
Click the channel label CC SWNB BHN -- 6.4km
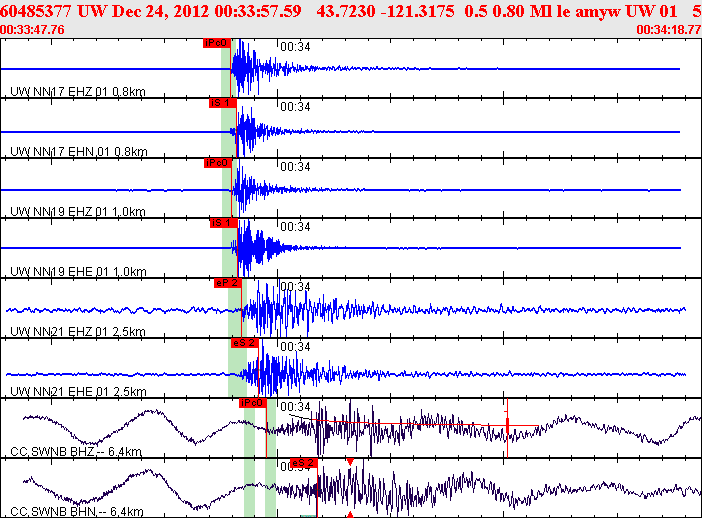pos(77,512)
